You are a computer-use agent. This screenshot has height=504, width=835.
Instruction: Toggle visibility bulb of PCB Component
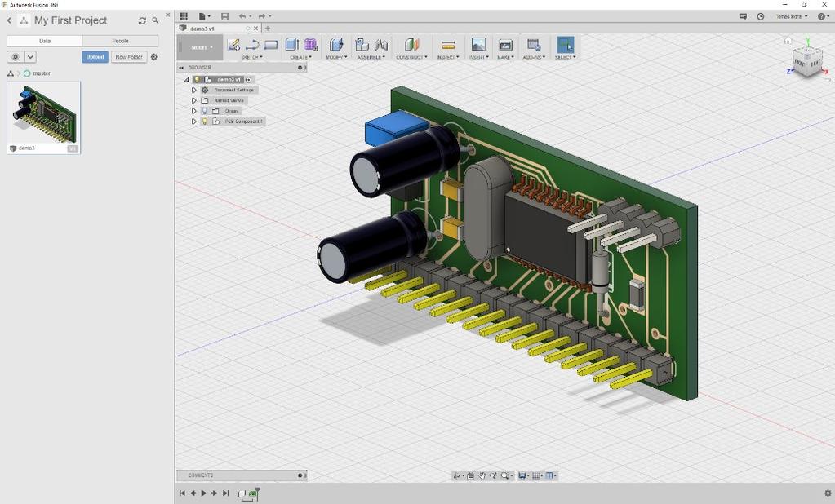coord(204,122)
